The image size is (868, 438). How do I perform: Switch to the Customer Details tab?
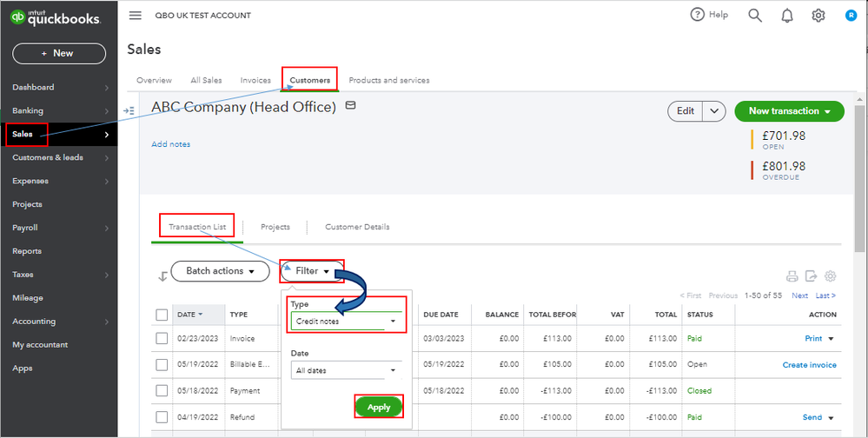(x=357, y=227)
